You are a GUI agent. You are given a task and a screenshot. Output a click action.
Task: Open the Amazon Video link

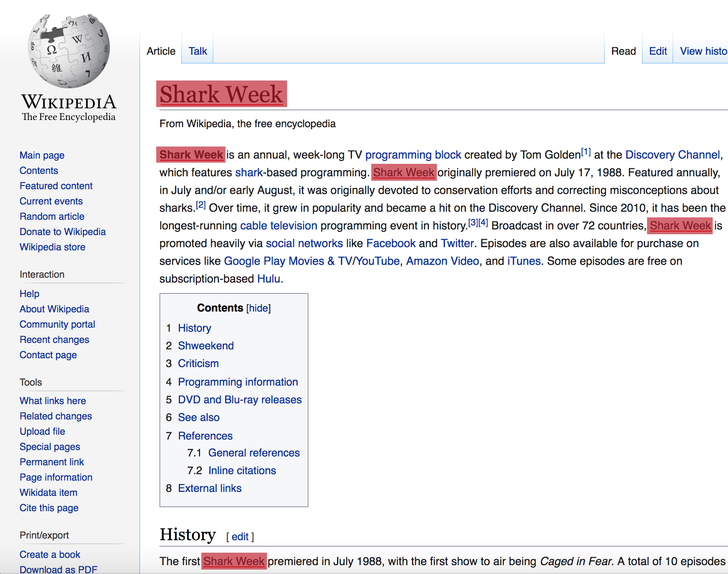point(443,261)
